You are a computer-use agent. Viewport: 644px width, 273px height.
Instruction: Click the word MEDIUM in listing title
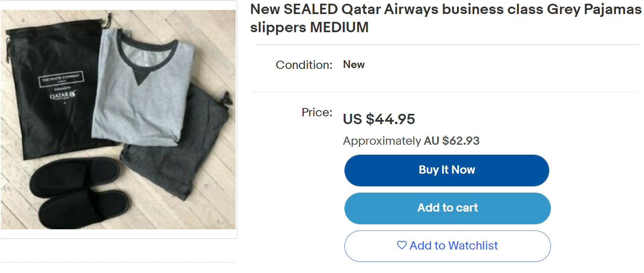(x=339, y=28)
